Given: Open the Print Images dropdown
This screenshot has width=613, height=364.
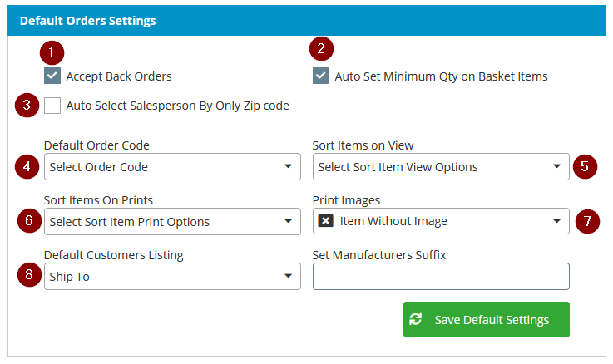Looking at the screenshot, I should point(441,221).
